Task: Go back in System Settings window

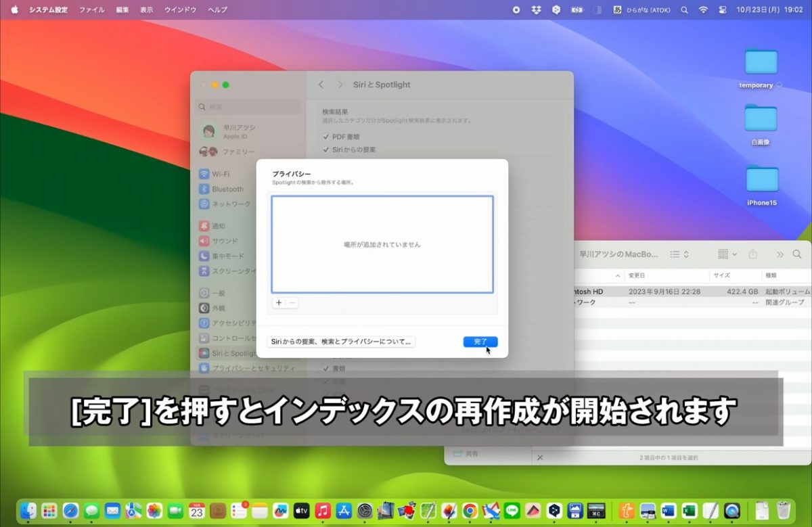Action: click(x=321, y=85)
